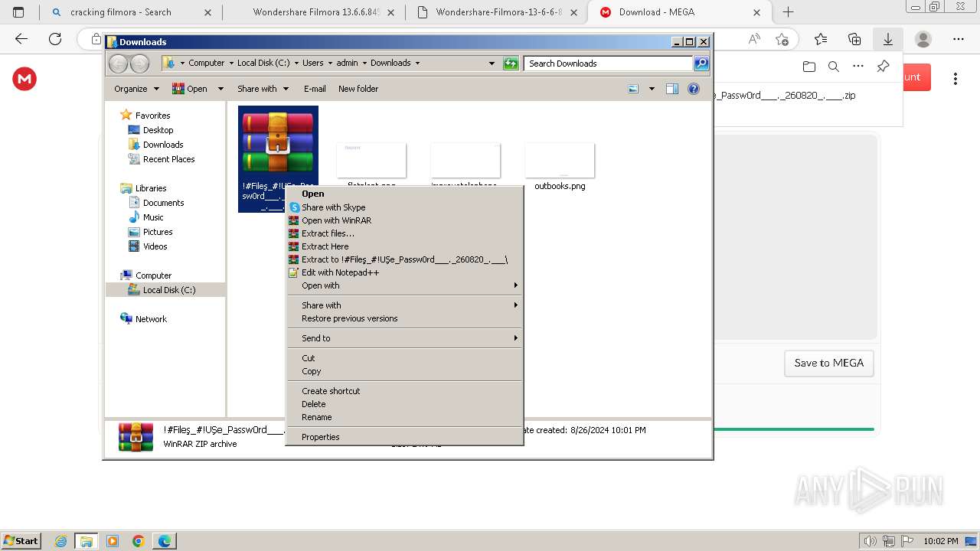
Task: Click E-mail in Explorer toolbar
Action: click(x=315, y=89)
